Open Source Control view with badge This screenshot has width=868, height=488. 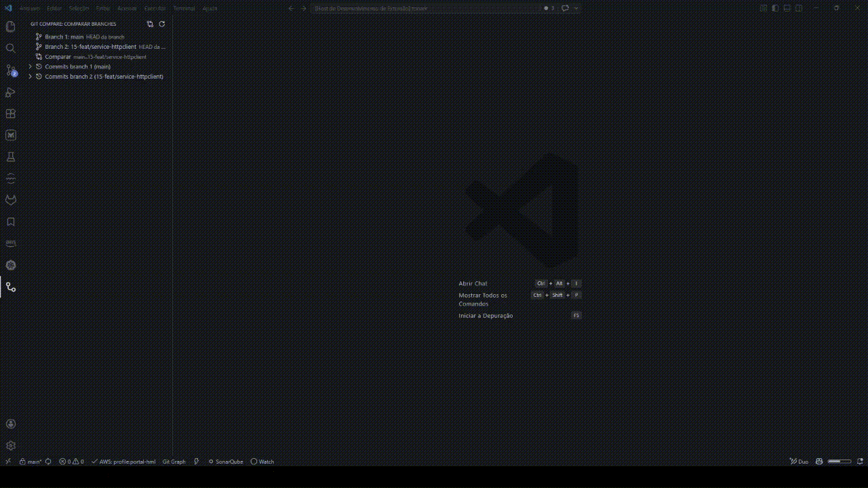click(10, 70)
